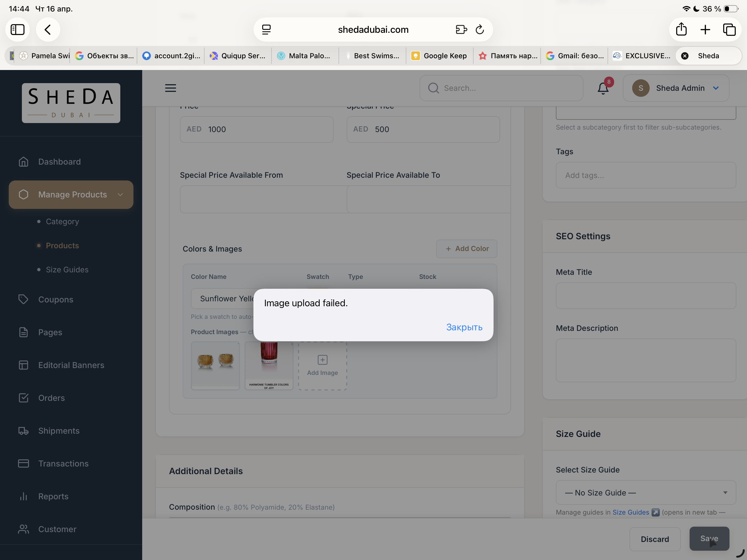Click the hamburger menu icon
The width and height of the screenshot is (747, 560).
[x=171, y=88]
